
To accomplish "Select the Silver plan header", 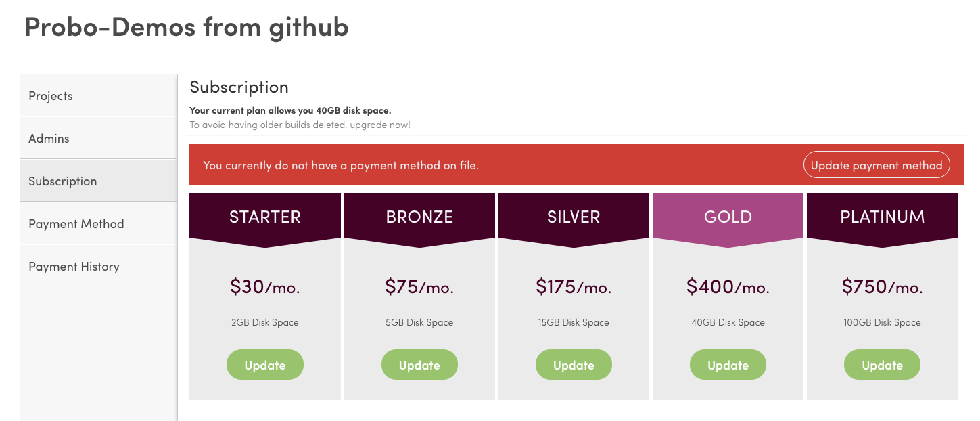I will coord(574,217).
